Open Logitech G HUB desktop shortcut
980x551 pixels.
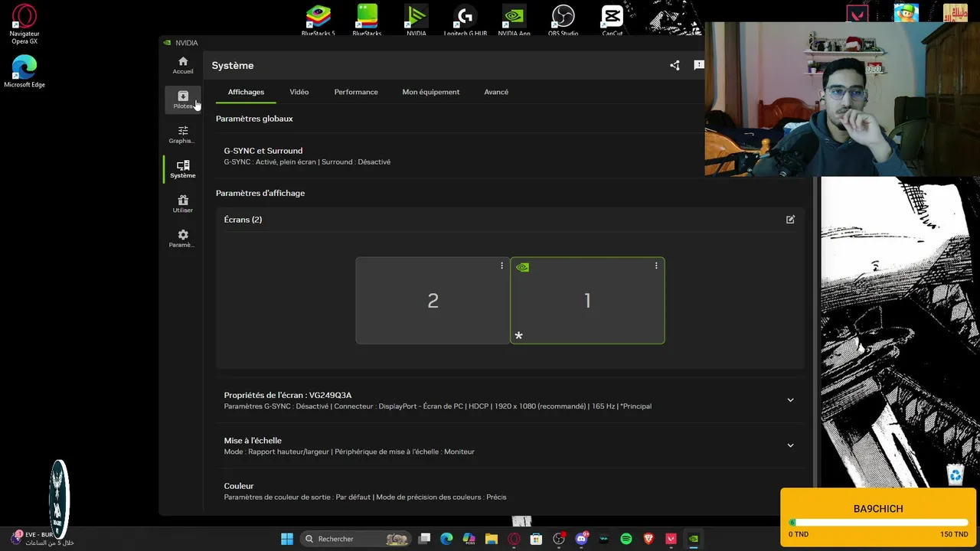465,19
